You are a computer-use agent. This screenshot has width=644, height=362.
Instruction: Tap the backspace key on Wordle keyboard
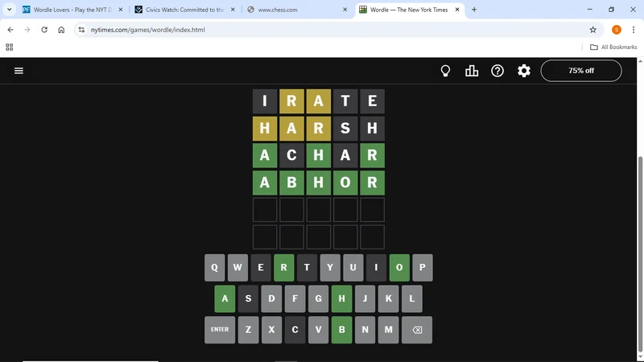coord(417,330)
